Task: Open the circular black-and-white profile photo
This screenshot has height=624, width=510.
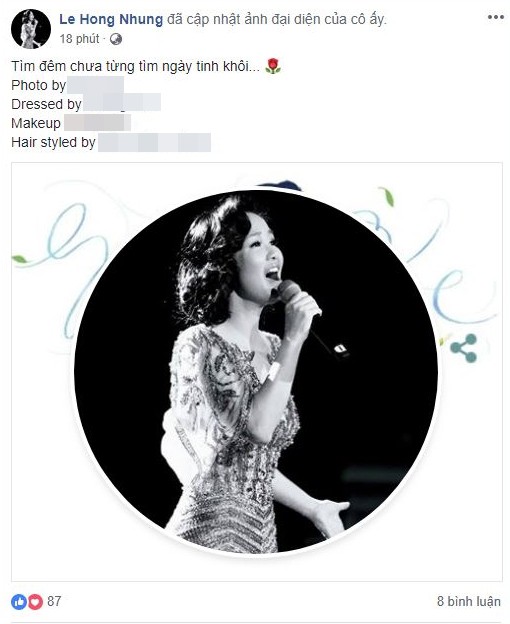Action: pyautogui.click(x=256, y=372)
